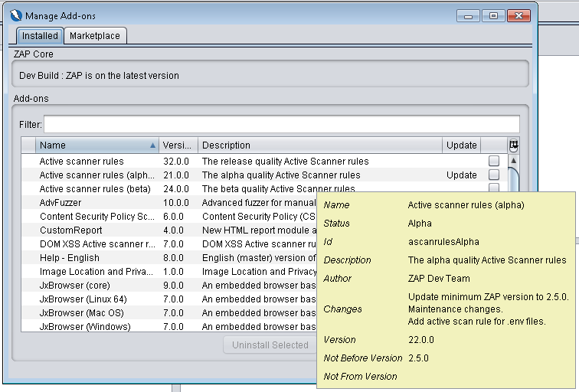The height and width of the screenshot is (392, 579).
Task: Click the Description column header
Action: click(320, 145)
